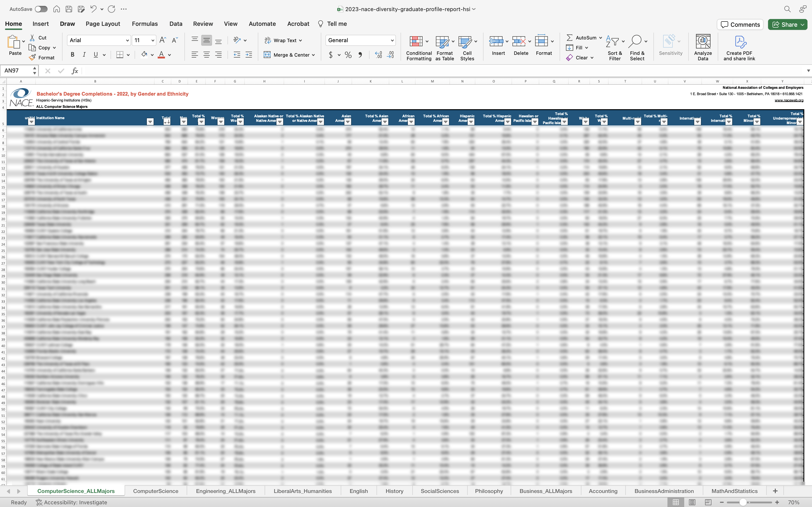Image resolution: width=812 pixels, height=507 pixels.
Task: Click the Decrease Indent icon
Action: tap(237, 55)
